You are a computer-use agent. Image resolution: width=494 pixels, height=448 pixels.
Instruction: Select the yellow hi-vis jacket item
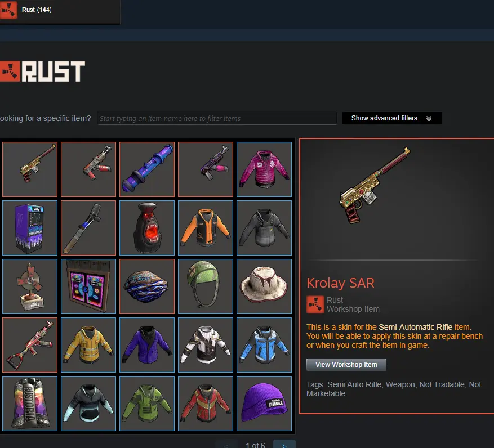coord(88,345)
